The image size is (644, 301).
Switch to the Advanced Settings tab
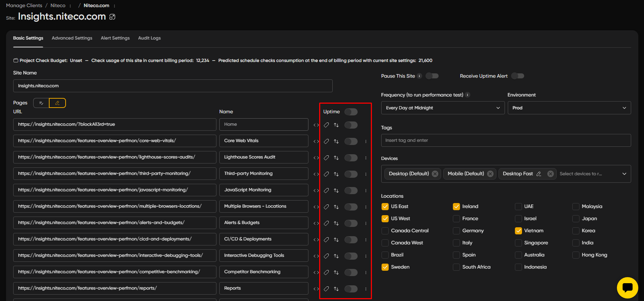click(72, 38)
